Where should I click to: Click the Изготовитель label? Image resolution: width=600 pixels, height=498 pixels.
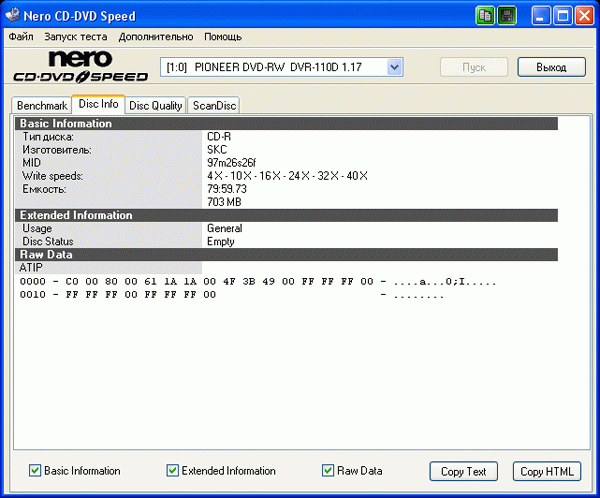point(57,150)
